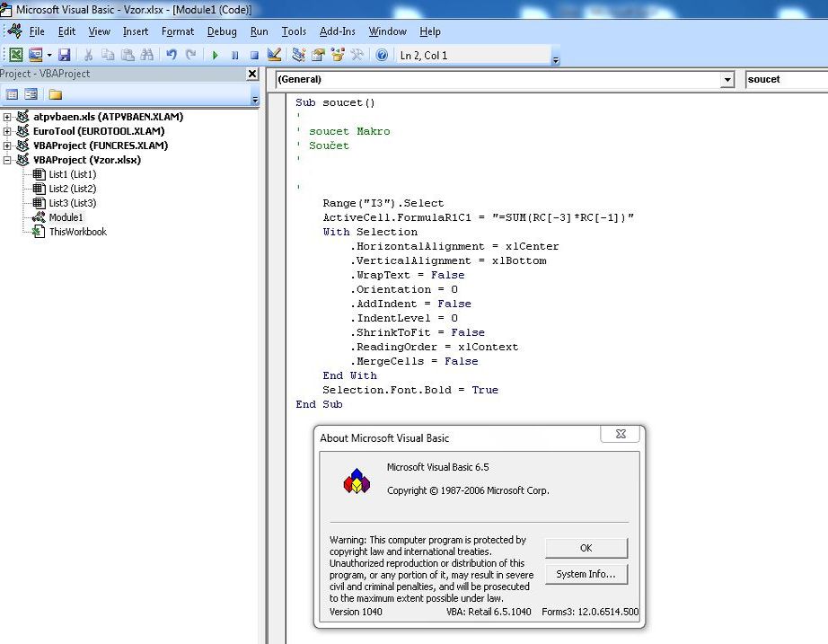This screenshot has height=644, width=828.
Task: Run the macro with the green play icon
Action: click(x=215, y=55)
